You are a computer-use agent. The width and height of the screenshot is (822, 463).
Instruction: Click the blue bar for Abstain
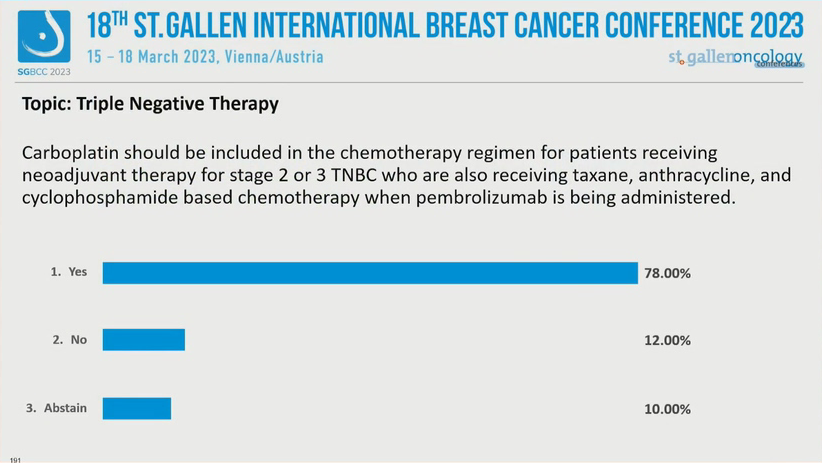137,408
